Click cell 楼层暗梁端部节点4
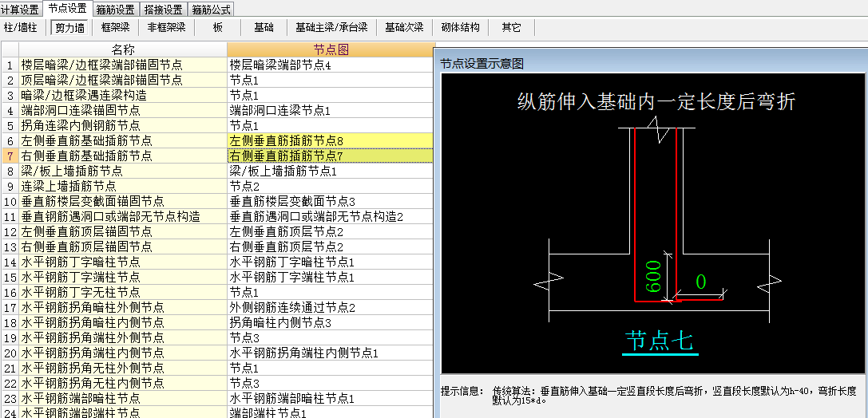The height and width of the screenshot is (418, 868). click(x=331, y=65)
